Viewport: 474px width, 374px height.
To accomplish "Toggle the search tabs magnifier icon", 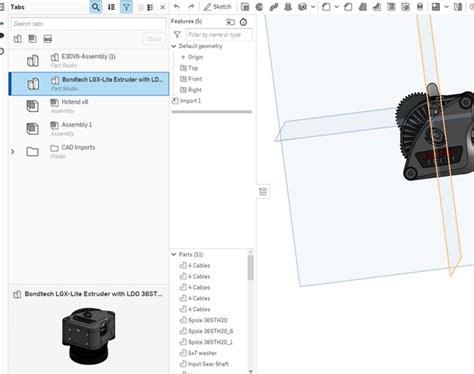I will [96, 7].
